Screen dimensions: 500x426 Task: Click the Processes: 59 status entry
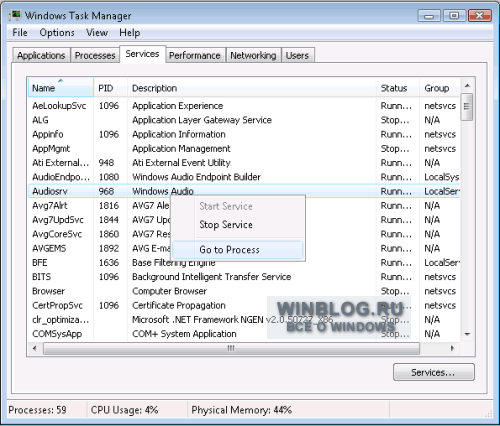click(37, 410)
